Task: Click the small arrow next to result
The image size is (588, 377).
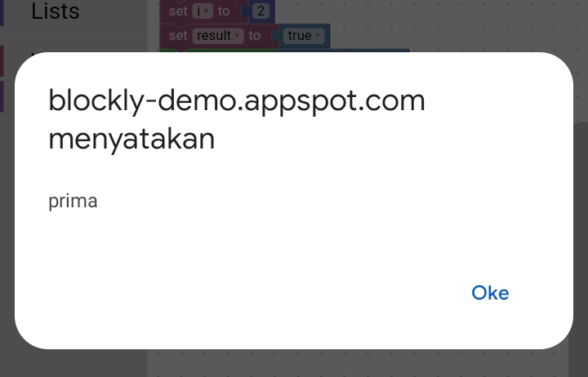Action: (x=237, y=36)
